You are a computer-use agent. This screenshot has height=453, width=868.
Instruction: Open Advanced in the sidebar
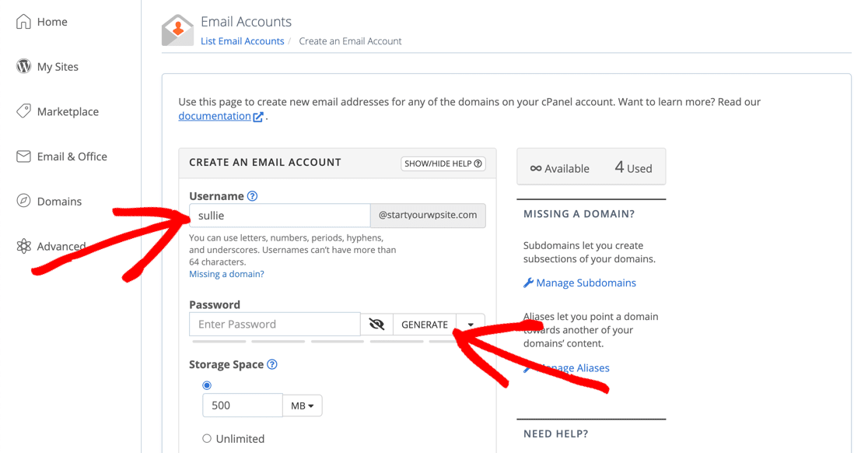pos(61,246)
